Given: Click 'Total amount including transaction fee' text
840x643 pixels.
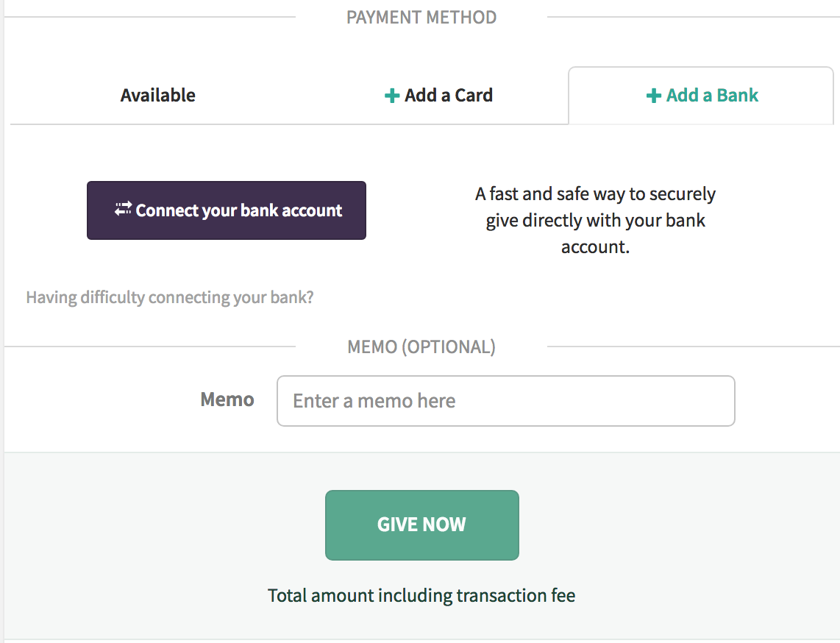Looking at the screenshot, I should [421, 595].
